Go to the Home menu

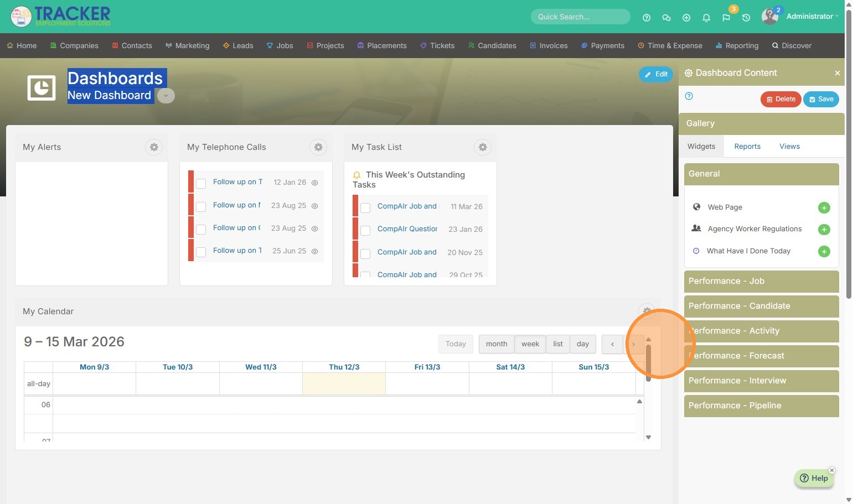22,46
